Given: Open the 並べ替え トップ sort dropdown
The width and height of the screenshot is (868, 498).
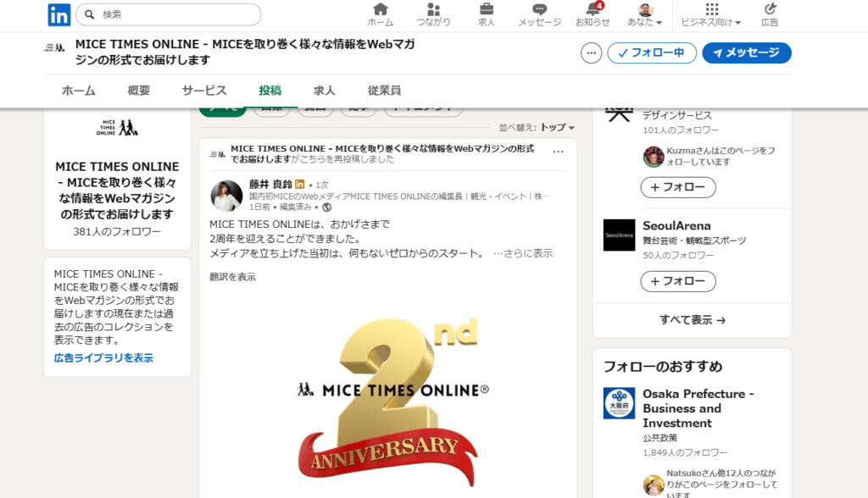Looking at the screenshot, I should [x=537, y=127].
